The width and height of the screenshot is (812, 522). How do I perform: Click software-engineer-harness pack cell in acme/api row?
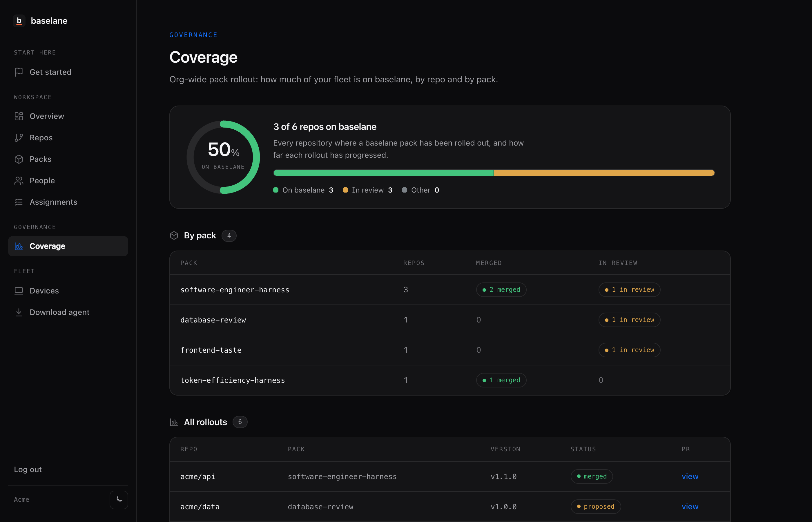[x=342, y=476]
